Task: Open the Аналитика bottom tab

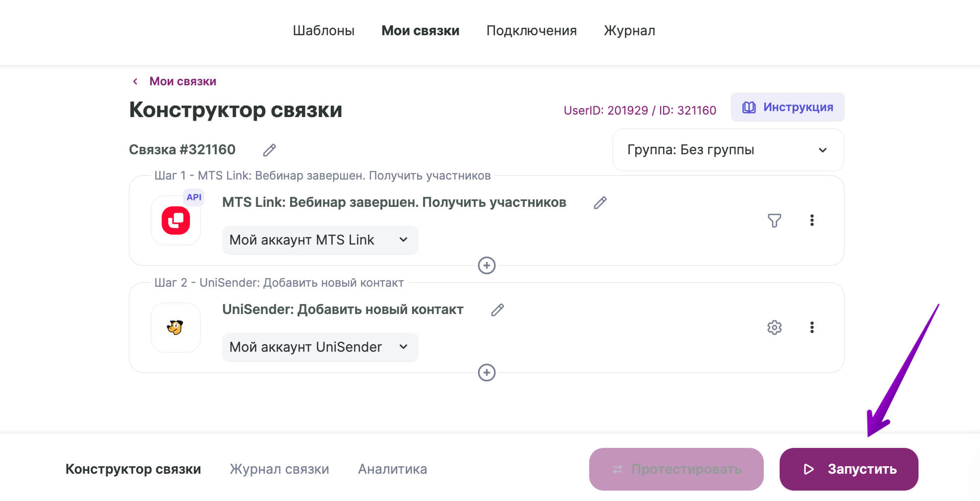Action: (x=392, y=469)
